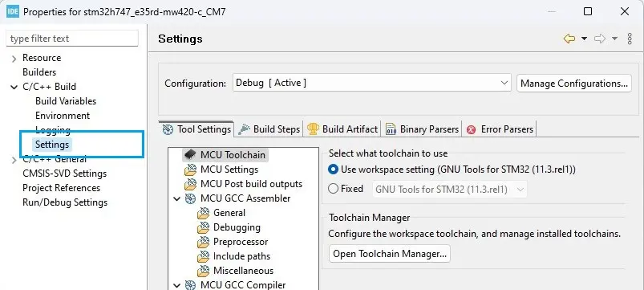Open the Fixed toolchain version dropdown
This screenshot has height=290, width=644.
(450, 190)
